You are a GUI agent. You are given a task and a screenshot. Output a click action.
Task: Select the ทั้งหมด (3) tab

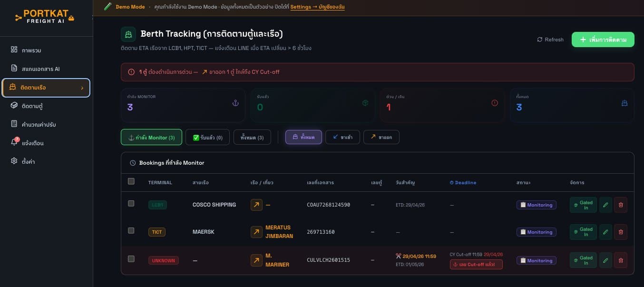pos(252,137)
